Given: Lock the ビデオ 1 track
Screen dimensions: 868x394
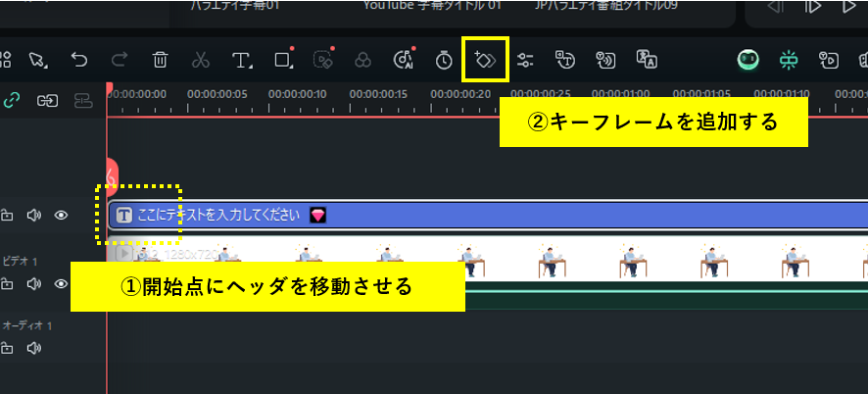Looking at the screenshot, I should 7,284.
